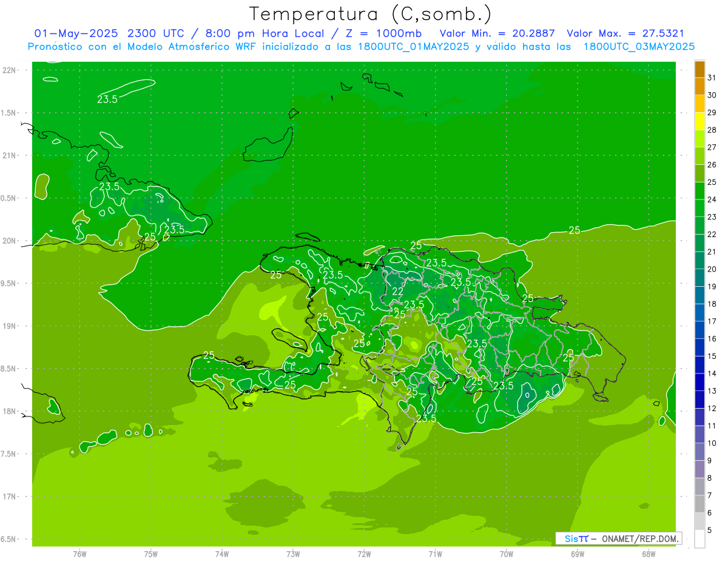Image resolution: width=728 pixels, height=562 pixels.
Task: Click the "5" value on the color scale
Action: pos(710,530)
